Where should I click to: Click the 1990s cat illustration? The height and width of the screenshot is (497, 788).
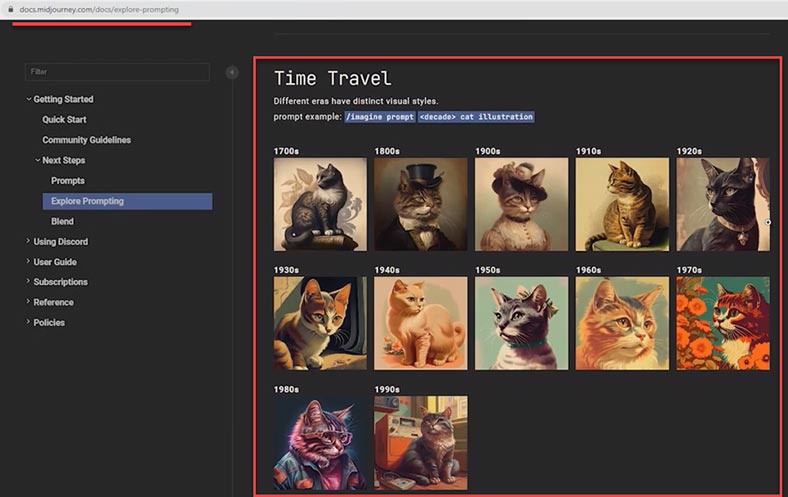pyautogui.click(x=421, y=443)
